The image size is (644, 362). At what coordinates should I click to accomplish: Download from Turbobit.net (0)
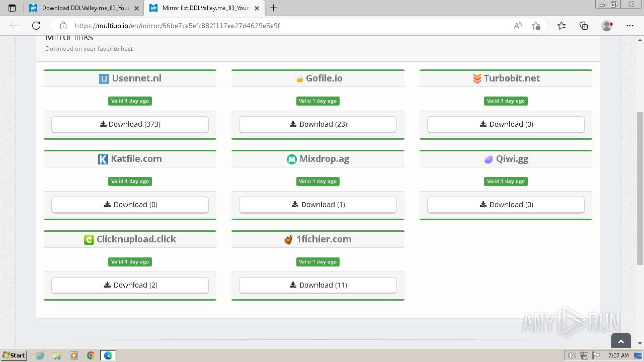point(506,124)
